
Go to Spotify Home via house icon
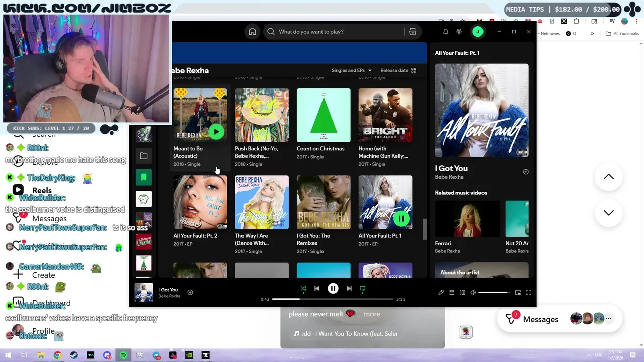click(252, 32)
